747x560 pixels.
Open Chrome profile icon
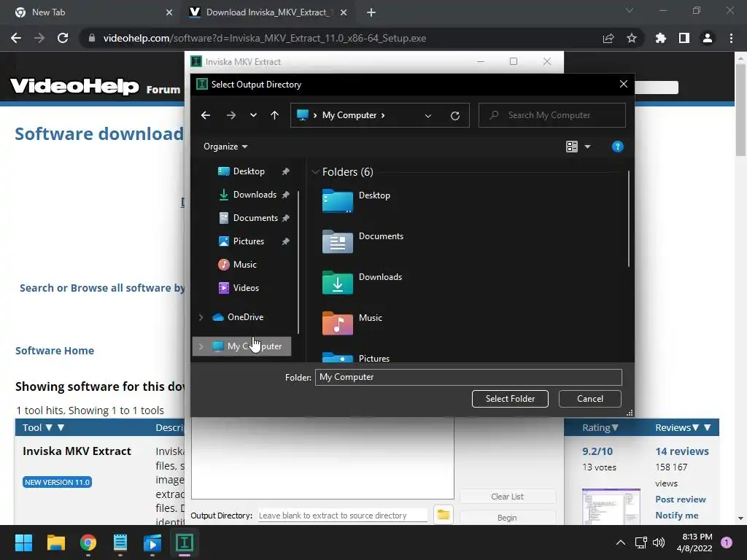708,38
